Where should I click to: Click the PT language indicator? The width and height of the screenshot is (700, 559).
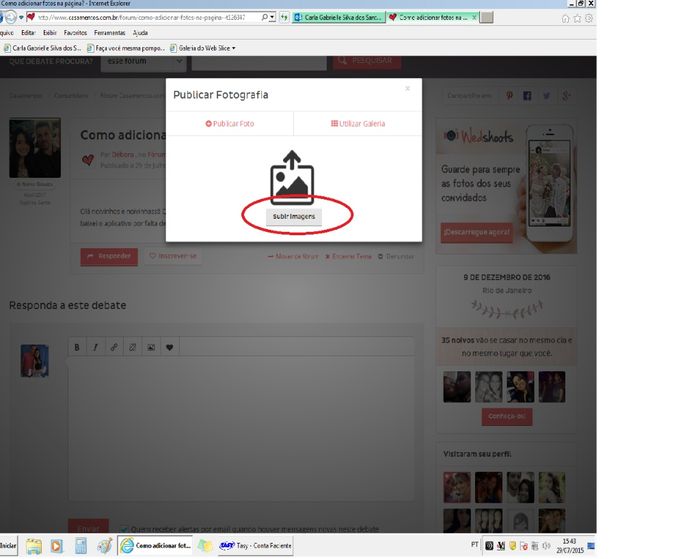point(475,545)
